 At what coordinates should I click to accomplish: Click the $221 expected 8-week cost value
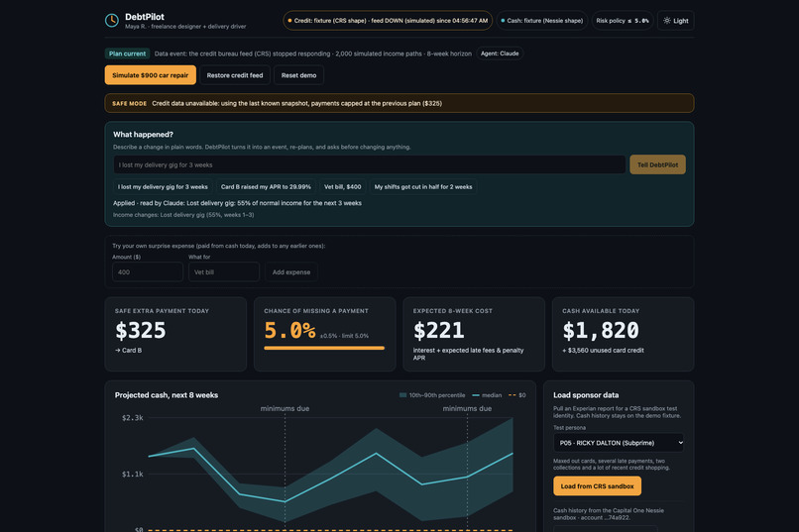click(439, 331)
